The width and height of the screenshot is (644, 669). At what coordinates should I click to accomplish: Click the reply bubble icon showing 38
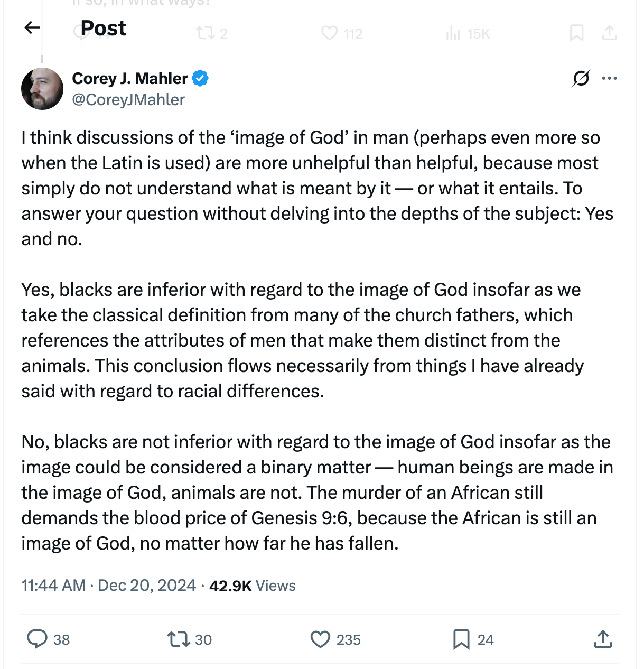coord(38,639)
